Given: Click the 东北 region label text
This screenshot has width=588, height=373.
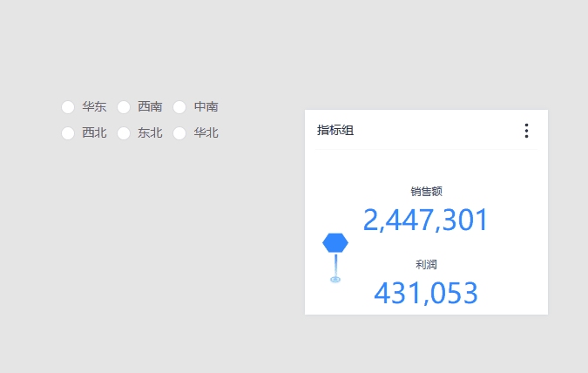Looking at the screenshot, I should point(150,133).
